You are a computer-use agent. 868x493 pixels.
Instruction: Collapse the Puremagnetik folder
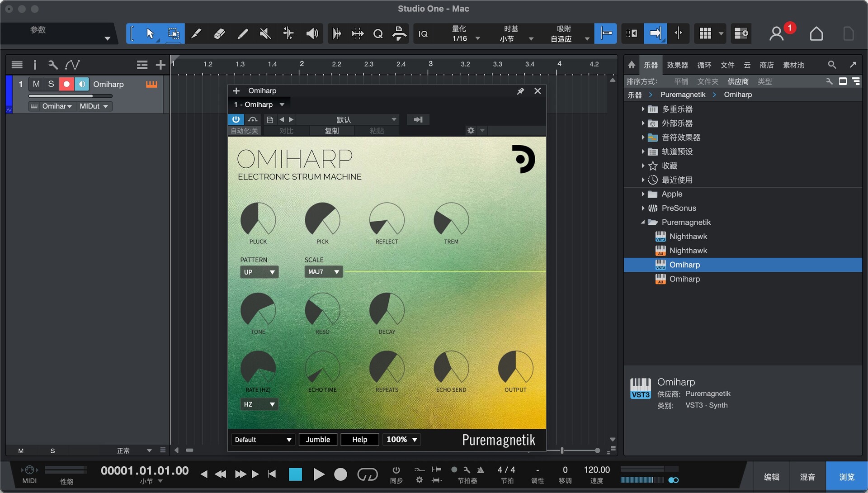643,222
